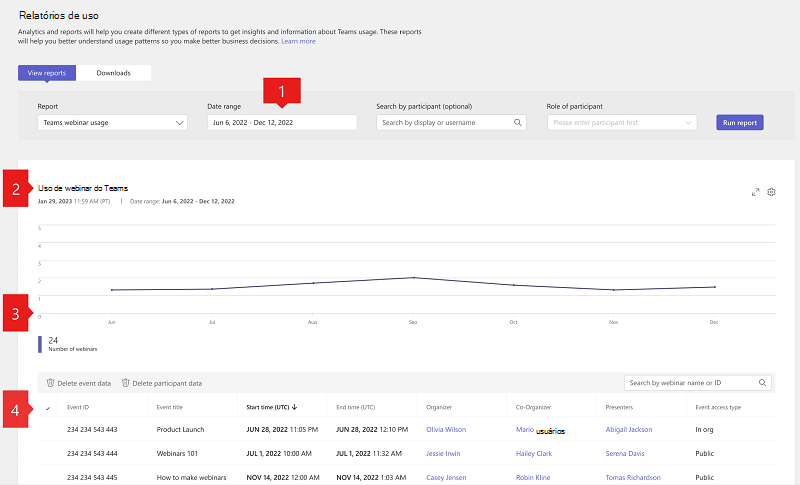Click presenter Serena Davis link
This screenshot has height=485, width=800.
click(x=627, y=453)
